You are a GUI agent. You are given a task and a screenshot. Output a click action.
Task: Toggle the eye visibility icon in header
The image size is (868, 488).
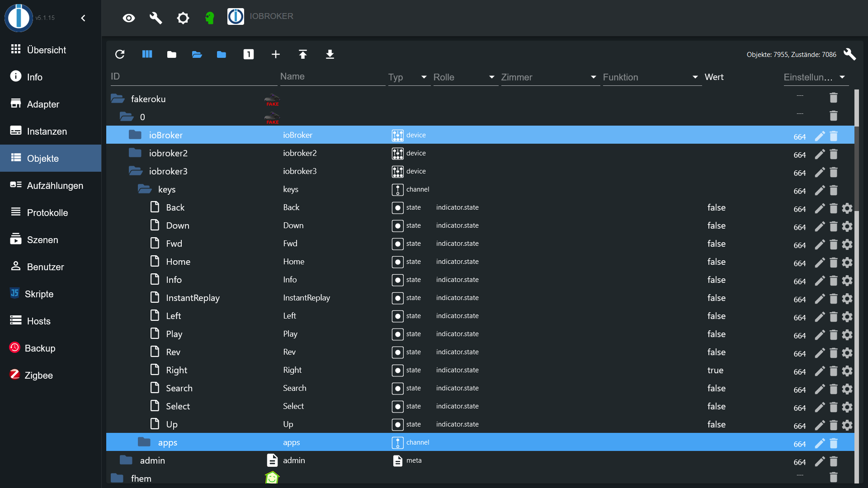(129, 18)
